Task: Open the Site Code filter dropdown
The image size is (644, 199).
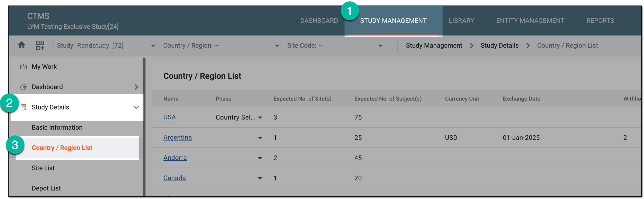Action: (x=380, y=46)
